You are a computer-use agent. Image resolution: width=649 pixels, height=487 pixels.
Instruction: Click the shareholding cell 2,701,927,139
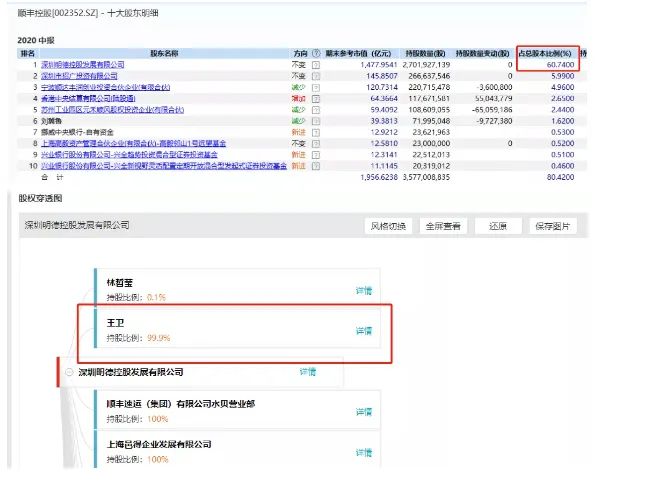(x=426, y=65)
